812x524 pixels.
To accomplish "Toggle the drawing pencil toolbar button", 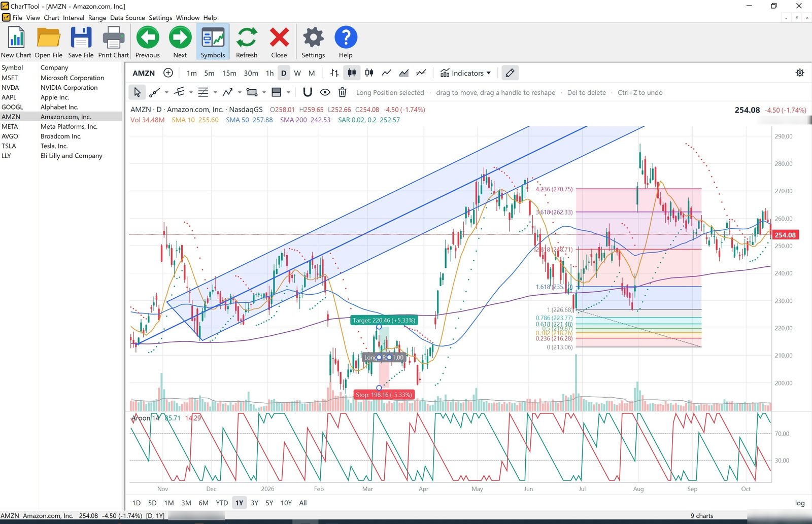I will (510, 73).
